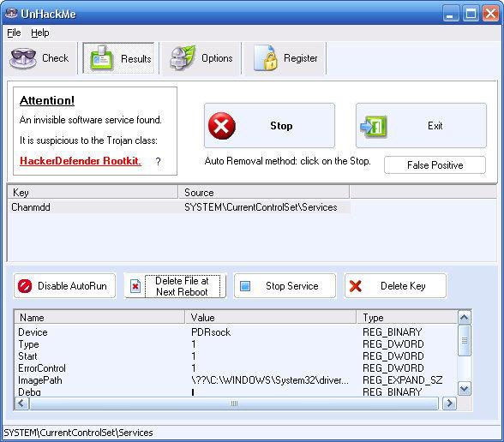Image resolution: width=504 pixels, height=442 pixels.
Task: Click the sunglasses Check icon
Action: (x=22, y=58)
